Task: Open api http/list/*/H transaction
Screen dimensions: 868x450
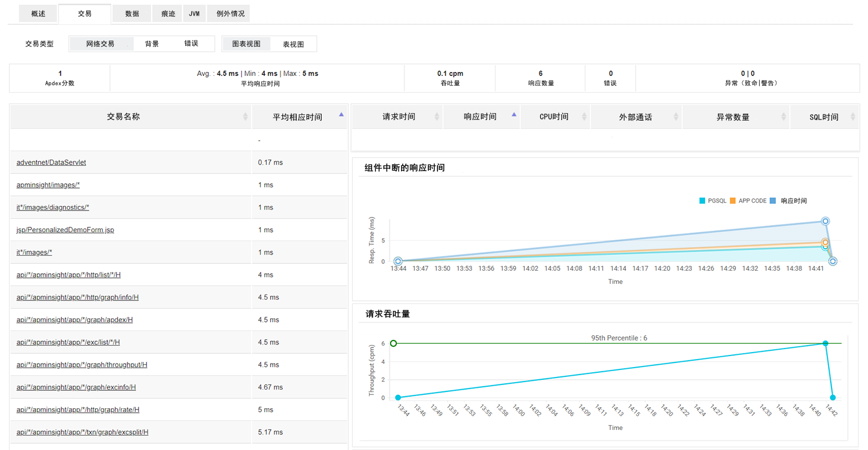Action: [68, 275]
